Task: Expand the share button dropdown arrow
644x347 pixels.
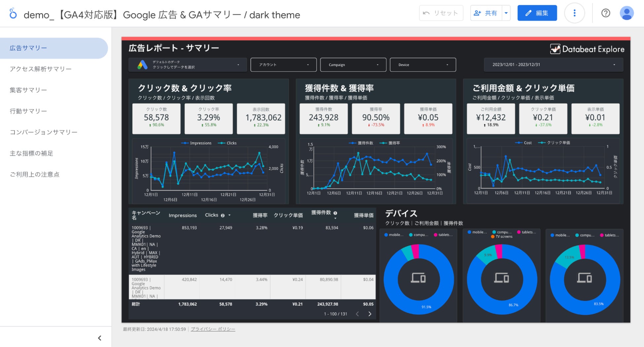Action: [506, 13]
